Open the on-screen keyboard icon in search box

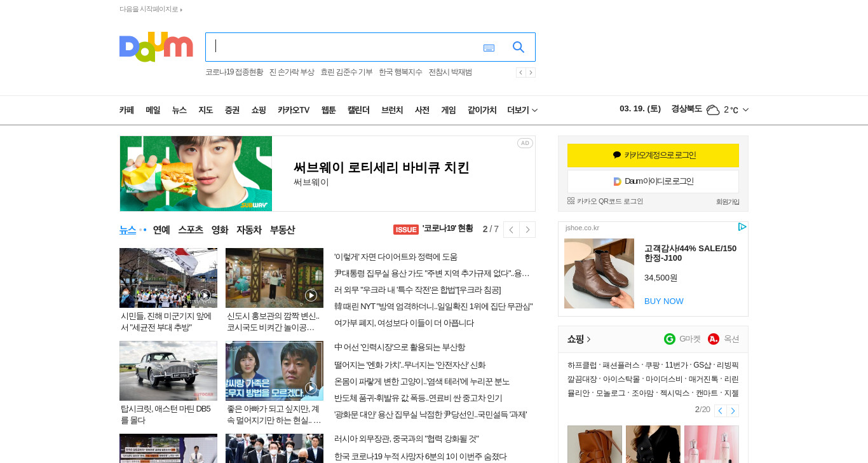pos(489,48)
